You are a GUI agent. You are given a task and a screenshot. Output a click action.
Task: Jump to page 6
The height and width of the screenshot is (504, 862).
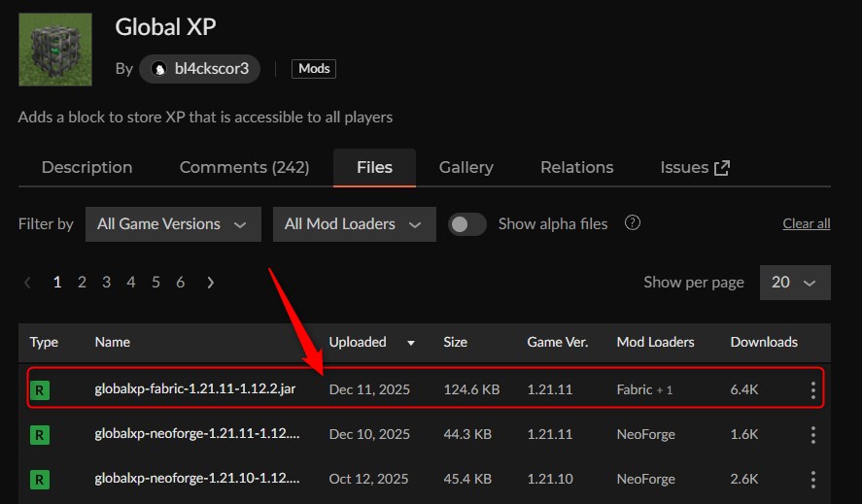tap(181, 283)
